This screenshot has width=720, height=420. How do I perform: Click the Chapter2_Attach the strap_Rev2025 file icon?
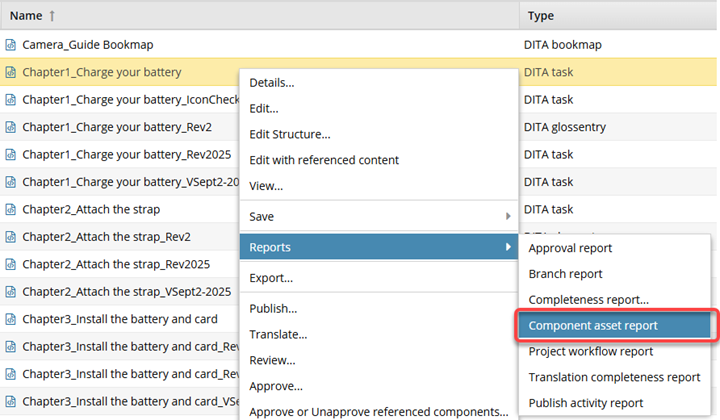pyautogui.click(x=11, y=264)
